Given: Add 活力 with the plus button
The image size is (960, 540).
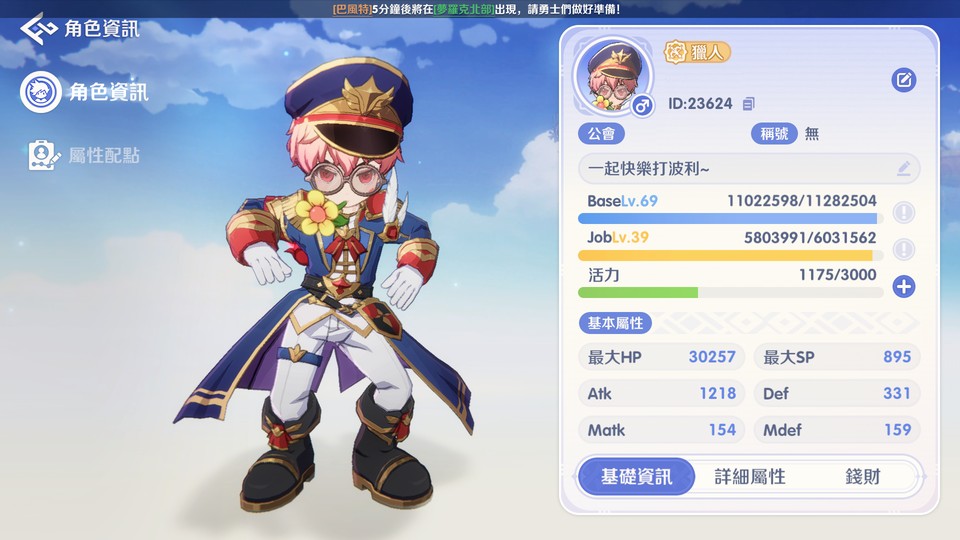Looking at the screenshot, I should pyautogui.click(x=904, y=286).
